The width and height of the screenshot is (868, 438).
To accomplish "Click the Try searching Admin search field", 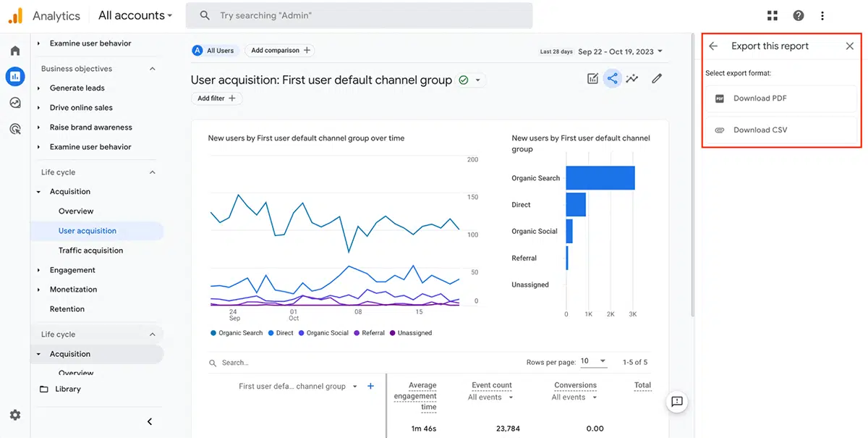I will [x=359, y=15].
